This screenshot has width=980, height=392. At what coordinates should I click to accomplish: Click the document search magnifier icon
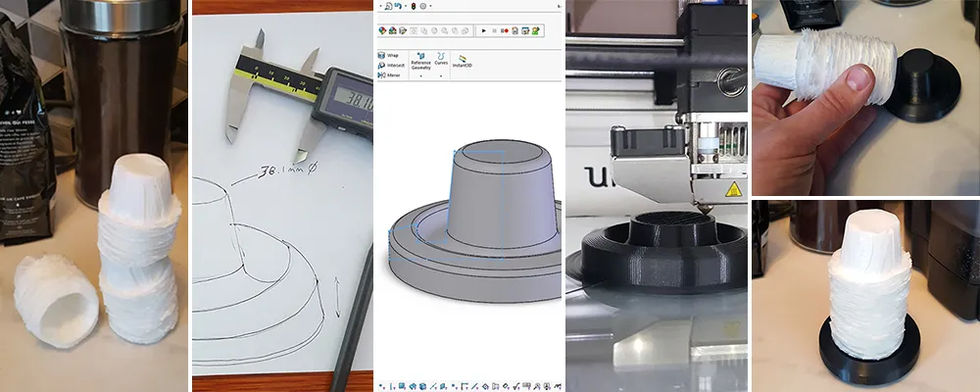(389, 6)
